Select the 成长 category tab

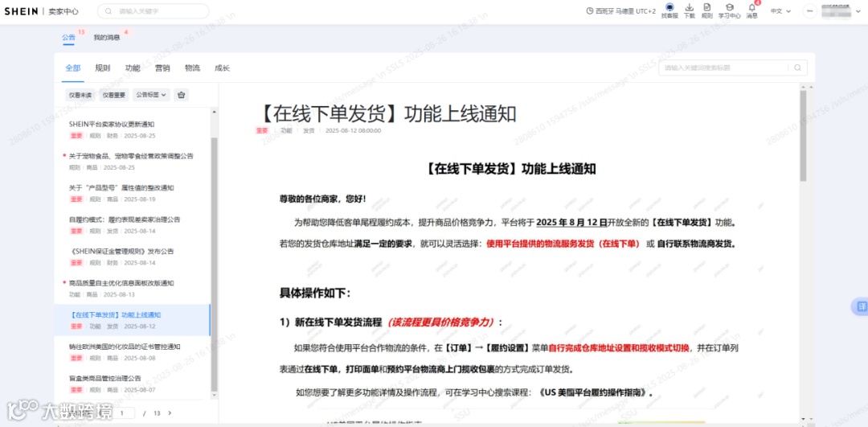click(223, 68)
